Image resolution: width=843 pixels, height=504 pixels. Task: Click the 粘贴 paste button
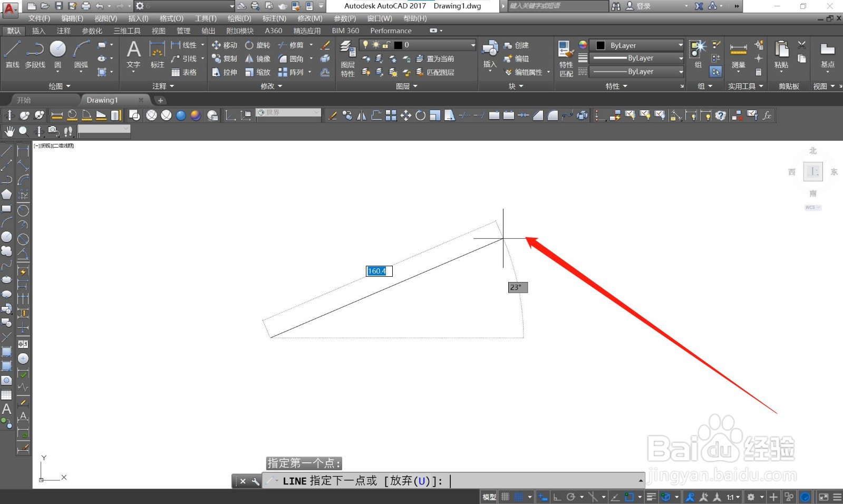(x=781, y=55)
